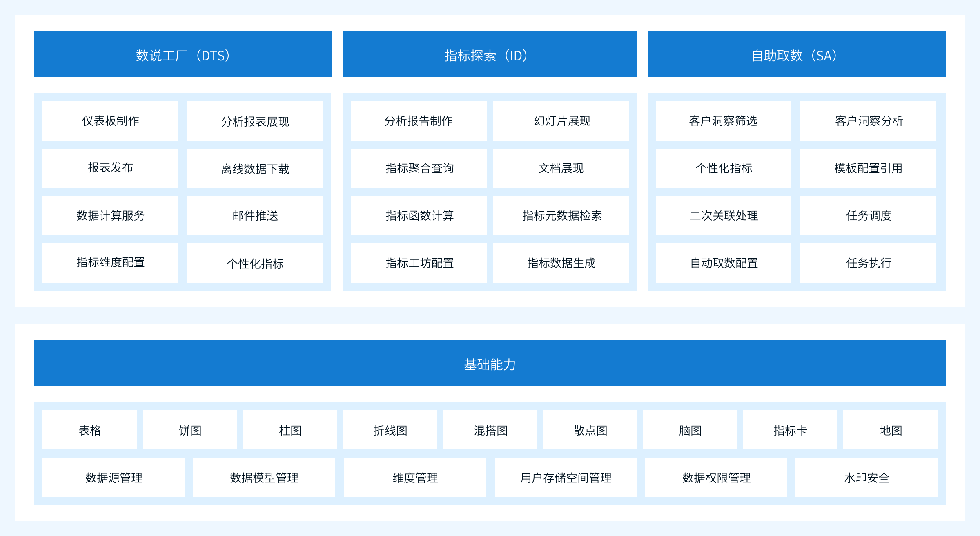
Task: Click 指标元数据检索 tile
Action: coord(561,216)
